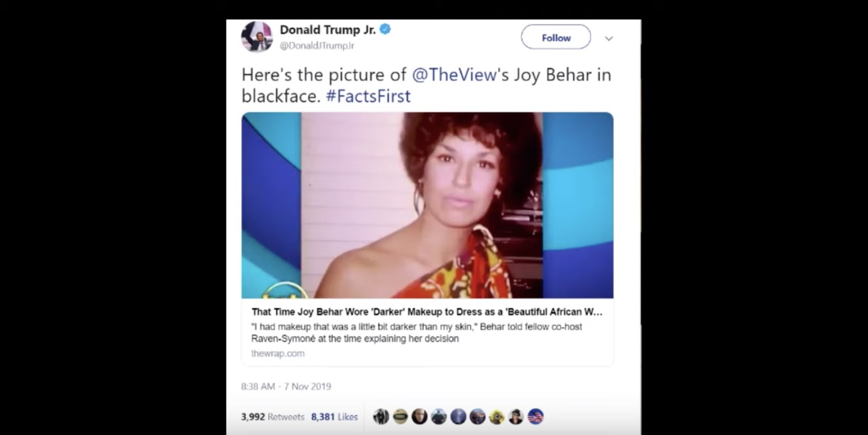This screenshot has height=435, width=868.
Task: Open the @DonaldJTrumpJr handle
Action: [317, 46]
